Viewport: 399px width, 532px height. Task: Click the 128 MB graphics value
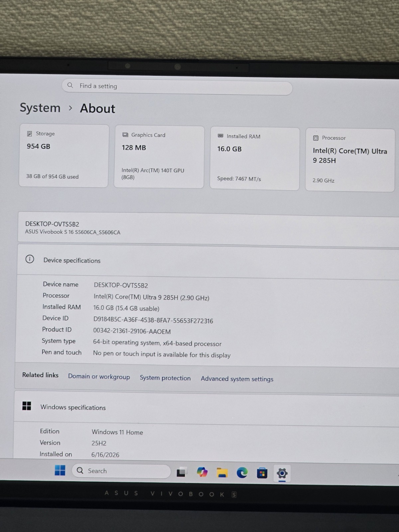[x=134, y=148]
